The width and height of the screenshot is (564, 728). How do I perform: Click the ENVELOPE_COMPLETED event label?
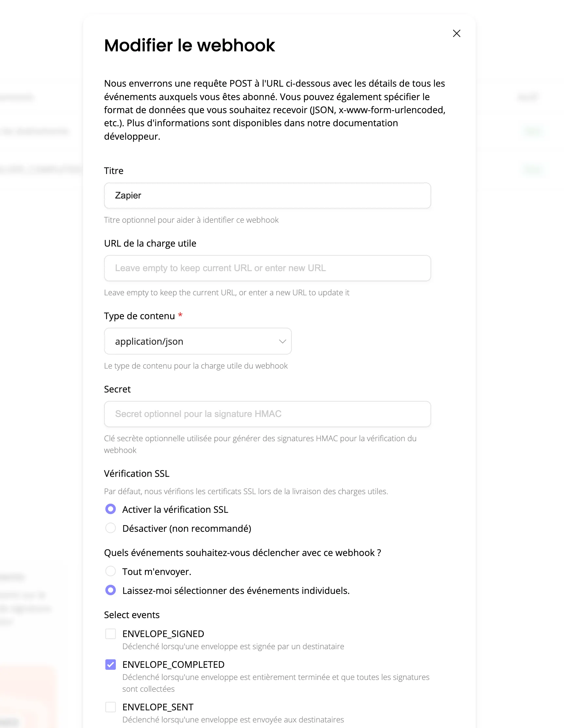(x=173, y=664)
